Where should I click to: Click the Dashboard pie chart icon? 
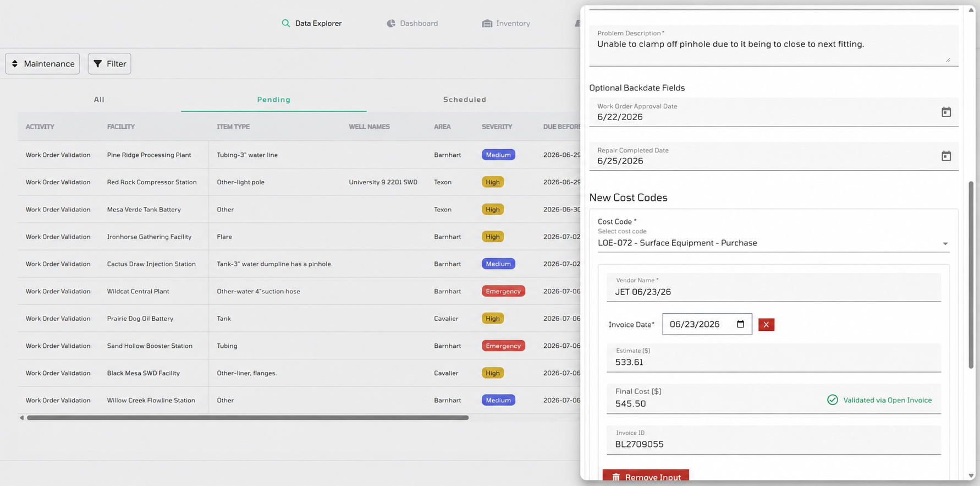[x=391, y=23]
